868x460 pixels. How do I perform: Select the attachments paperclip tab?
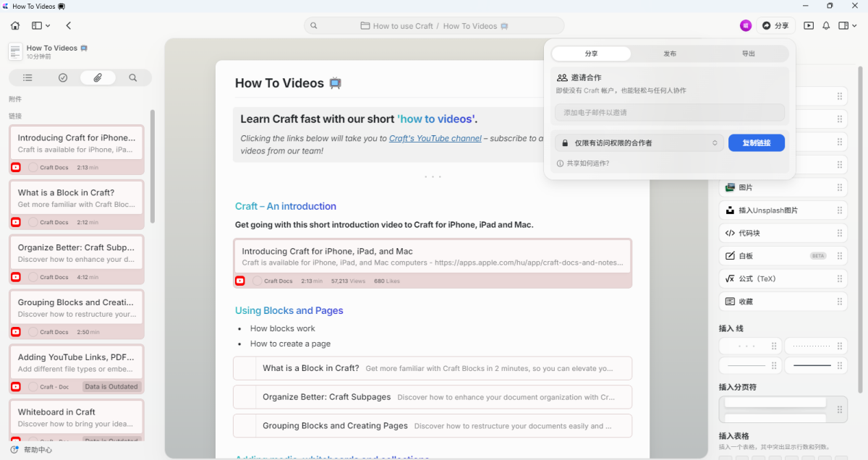(98, 78)
